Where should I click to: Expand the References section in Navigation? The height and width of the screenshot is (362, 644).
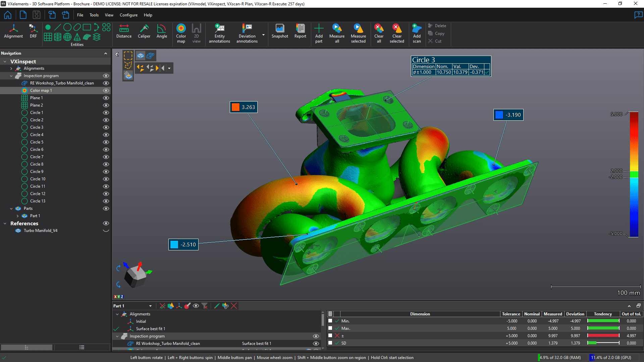(x=5, y=223)
